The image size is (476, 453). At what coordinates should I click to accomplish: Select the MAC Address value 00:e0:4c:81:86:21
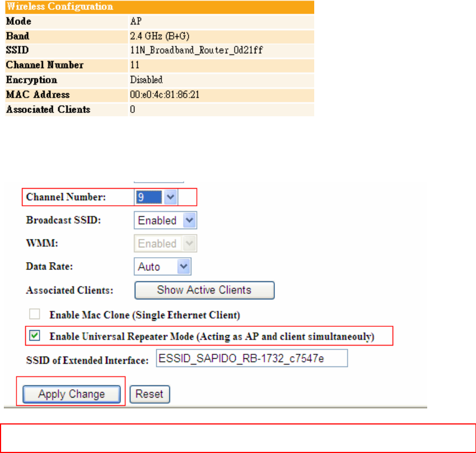tap(165, 95)
